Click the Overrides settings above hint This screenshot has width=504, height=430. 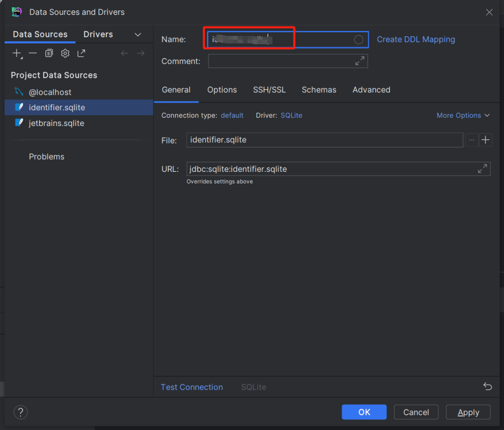pyautogui.click(x=219, y=182)
